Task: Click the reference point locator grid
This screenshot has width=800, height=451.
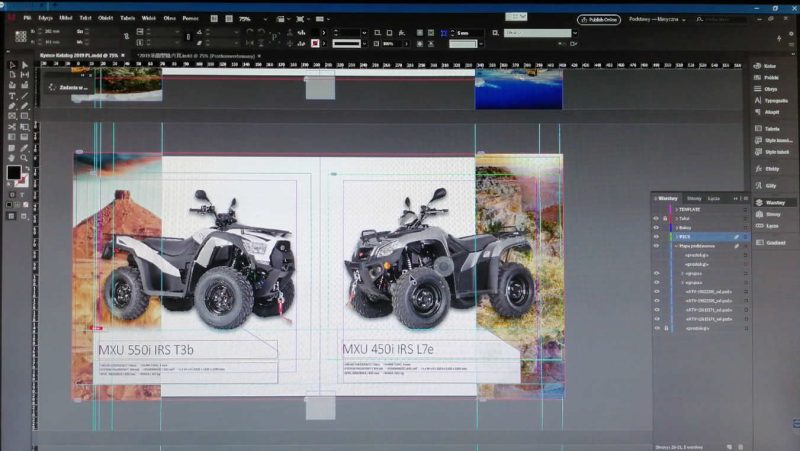Action: 20,36
